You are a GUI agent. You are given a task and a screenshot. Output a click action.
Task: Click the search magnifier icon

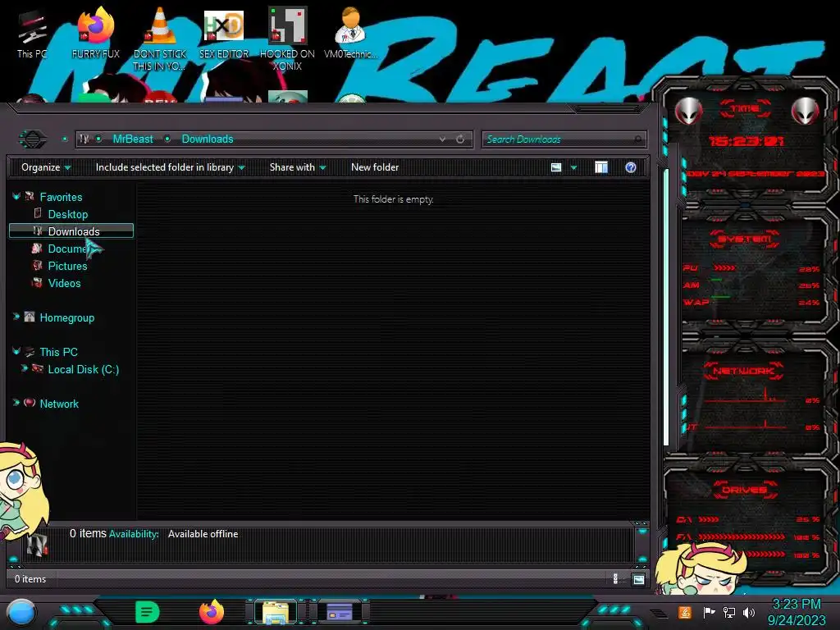(x=637, y=139)
